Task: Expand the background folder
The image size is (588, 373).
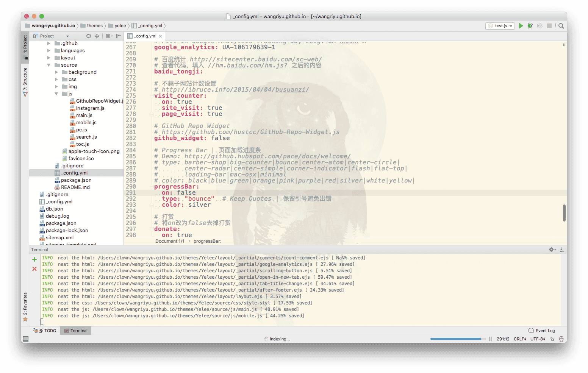Action: [x=56, y=72]
